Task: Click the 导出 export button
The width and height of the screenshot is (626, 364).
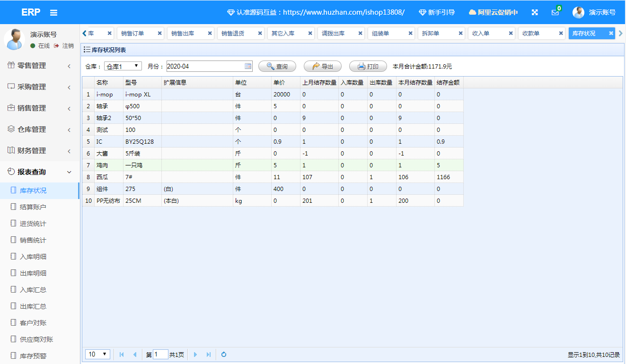Action: (322, 67)
